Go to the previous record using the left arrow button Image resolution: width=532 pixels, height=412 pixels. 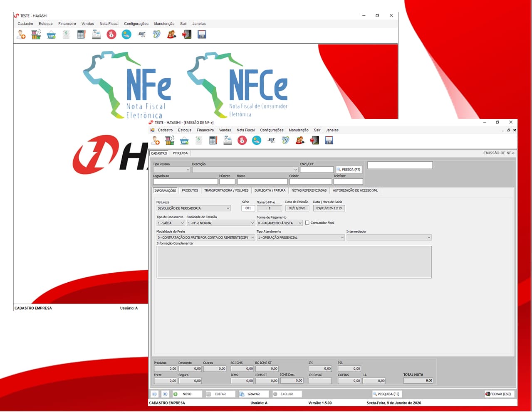tap(154, 394)
